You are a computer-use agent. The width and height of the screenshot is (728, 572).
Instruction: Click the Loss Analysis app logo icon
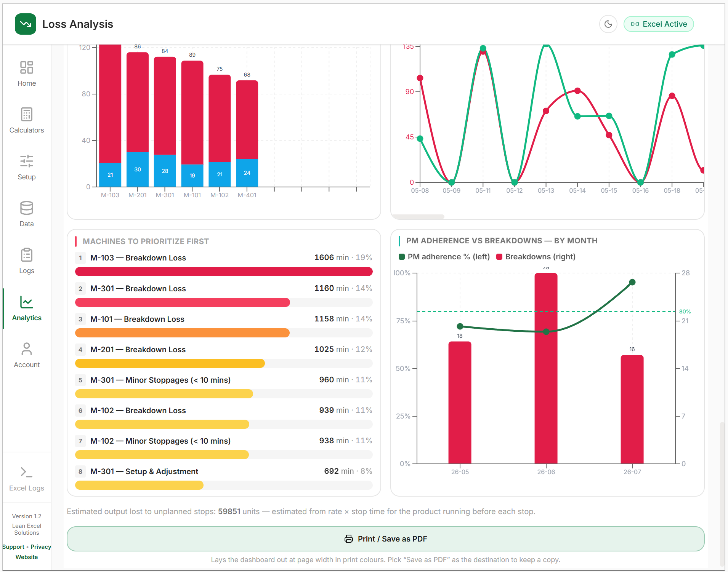tap(26, 24)
